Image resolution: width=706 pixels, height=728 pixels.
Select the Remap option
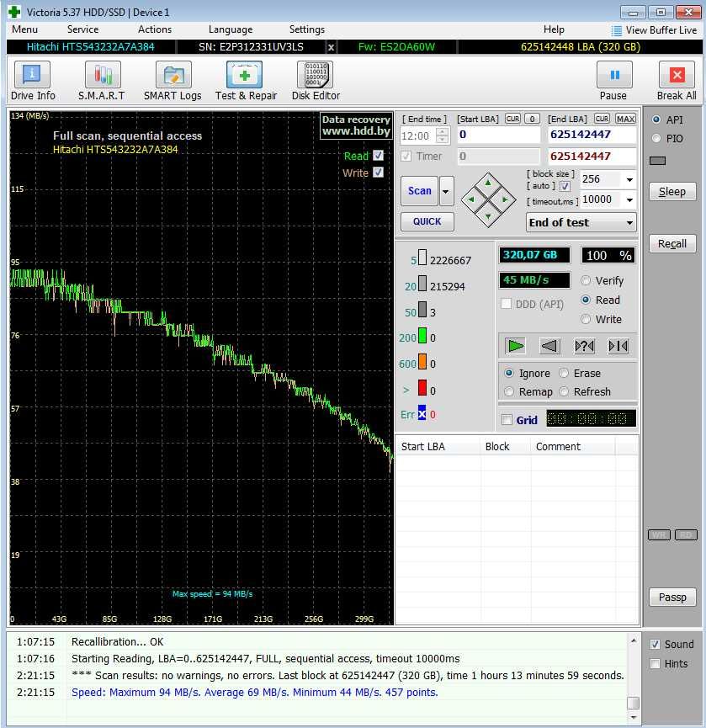pyautogui.click(x=509, y=391)
